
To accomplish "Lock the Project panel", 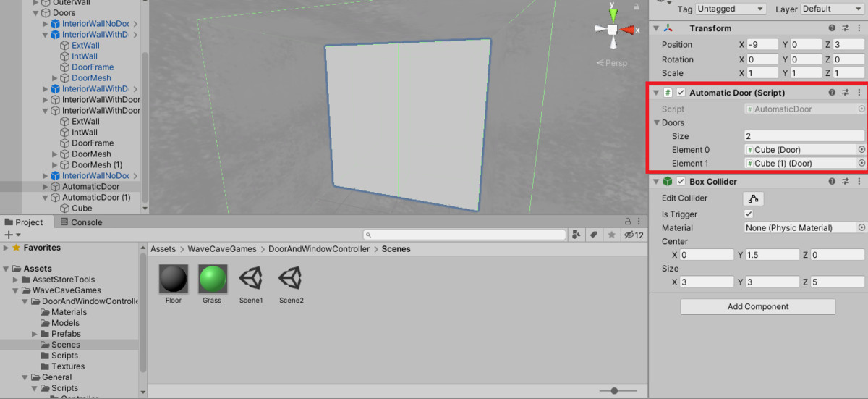I will 628,222.
